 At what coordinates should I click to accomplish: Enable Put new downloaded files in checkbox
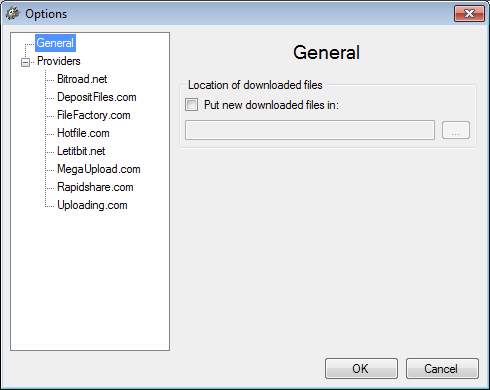coord(192,105)
